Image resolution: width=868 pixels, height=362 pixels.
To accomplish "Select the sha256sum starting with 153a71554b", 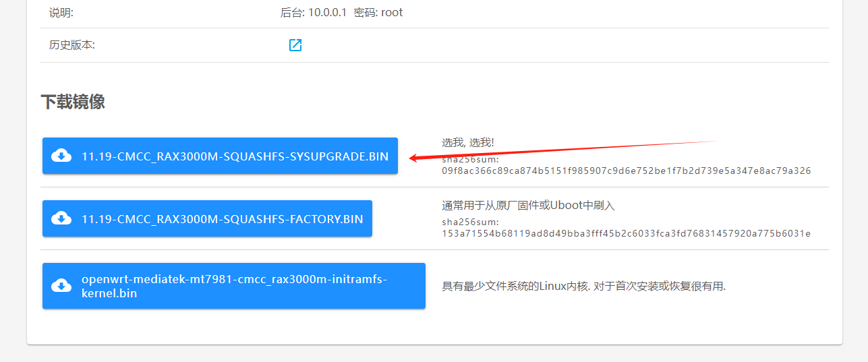I will (626, 234).
